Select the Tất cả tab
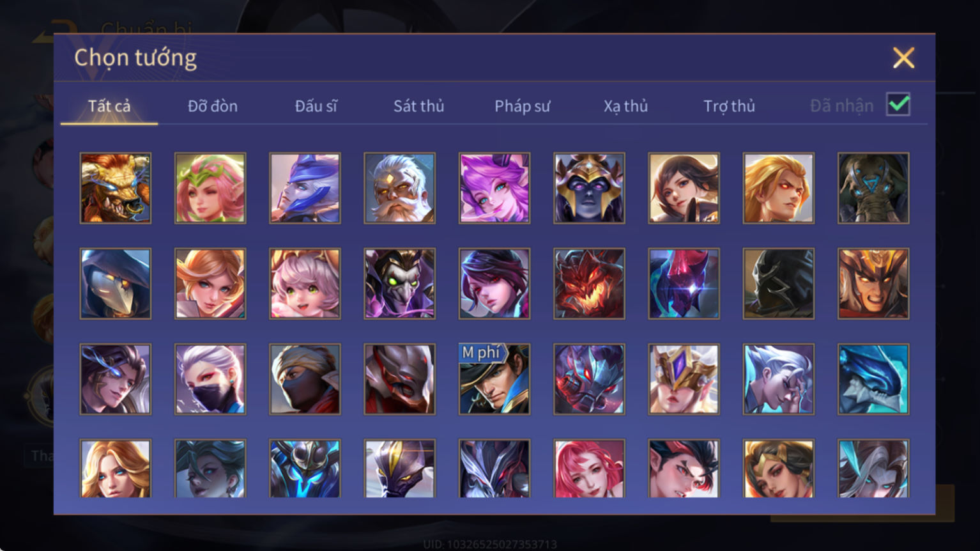The image size is (980, 551). 109,106
